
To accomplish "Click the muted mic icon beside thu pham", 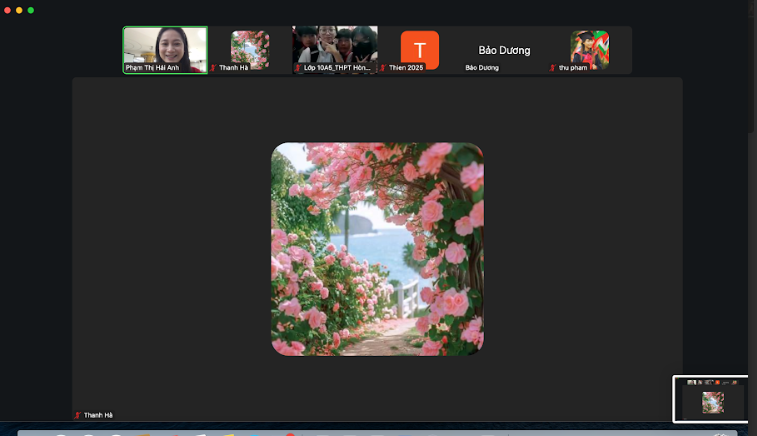I will pyautogui.click(x=553, y=68).
